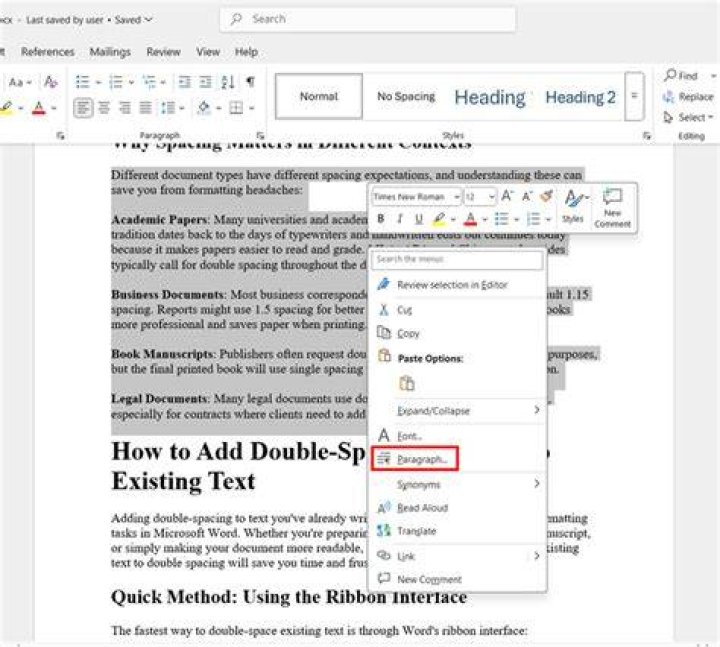The width and height of the screenshot is (720, 647).
Task: Toggle Bold in the mini toolbar
Action: [381, 219]
